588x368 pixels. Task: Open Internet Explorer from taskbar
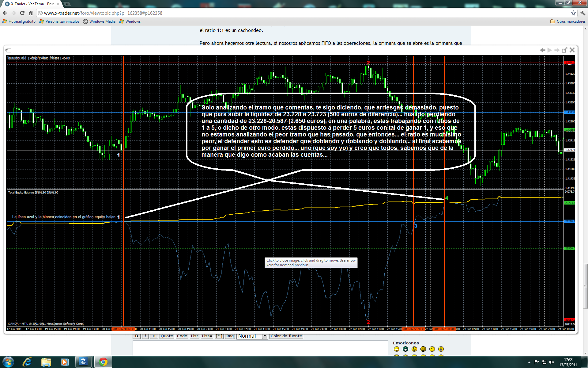[x=27, y=362]
